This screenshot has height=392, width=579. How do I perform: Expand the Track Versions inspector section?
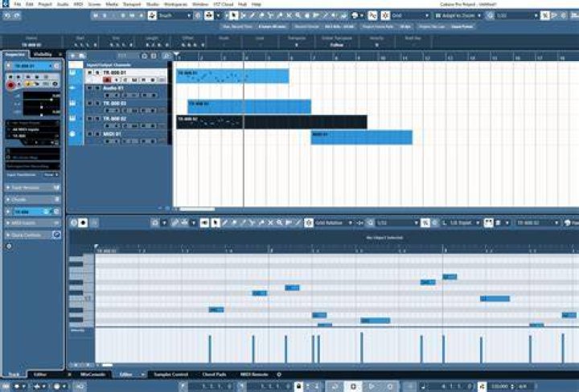(32, 188)
